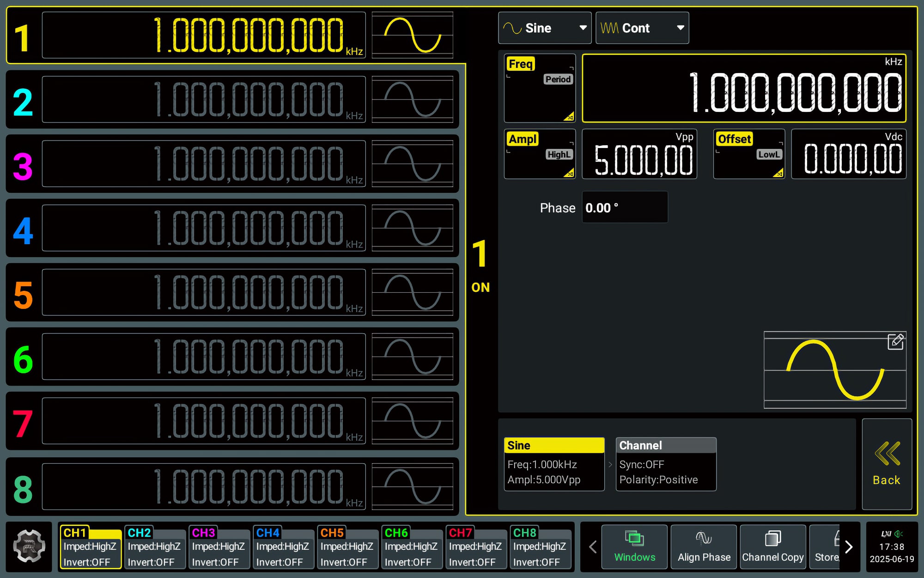Toggle Ampl/HighL parameter button
Screen dimensions: 924x578
pyautogui.click(x=540, y=154)
